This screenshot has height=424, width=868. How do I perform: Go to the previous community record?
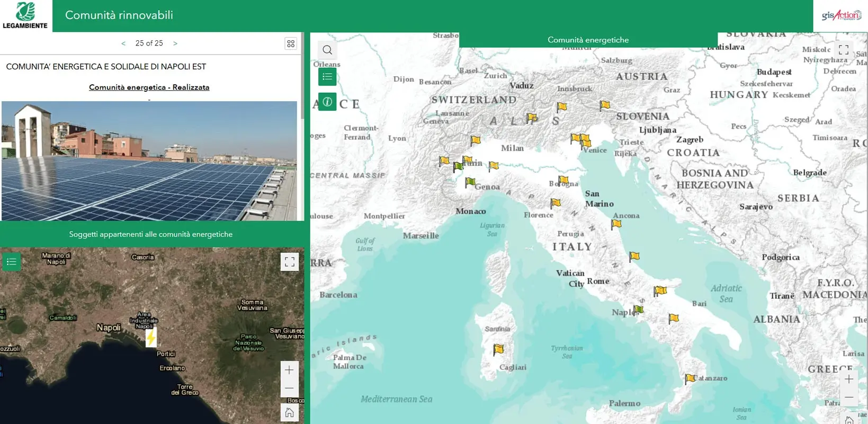[123, 43]
